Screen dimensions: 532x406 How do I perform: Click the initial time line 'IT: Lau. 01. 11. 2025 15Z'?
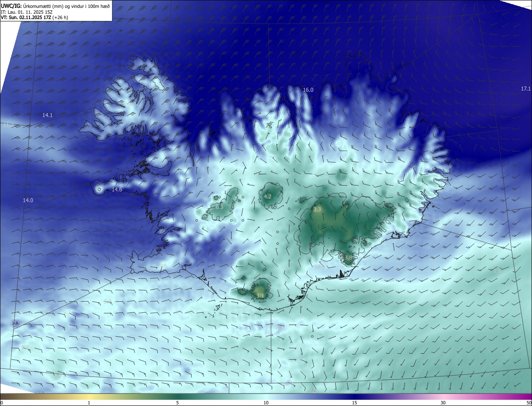point(27,12)
